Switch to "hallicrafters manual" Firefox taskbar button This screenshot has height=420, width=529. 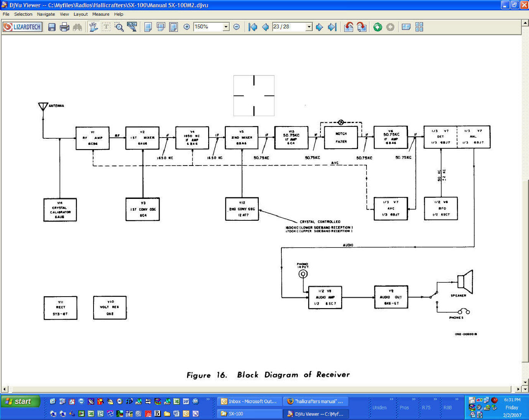click(316, 401)
